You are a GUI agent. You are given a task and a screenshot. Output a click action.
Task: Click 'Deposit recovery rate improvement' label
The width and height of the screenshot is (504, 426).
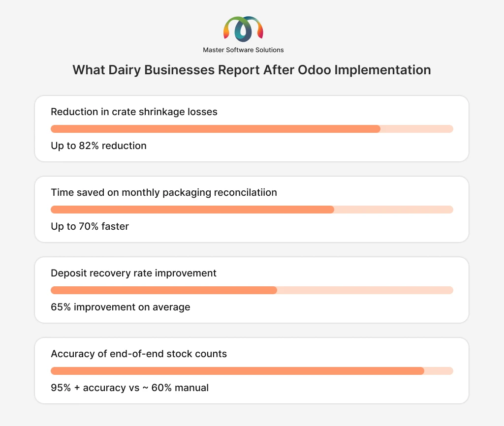[x=133, y=273]
